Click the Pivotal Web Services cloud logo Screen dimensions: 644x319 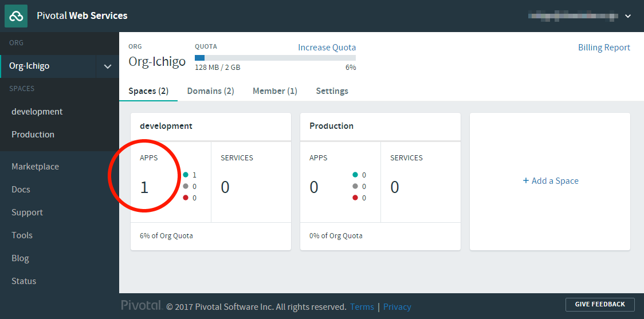click(16, 16)
